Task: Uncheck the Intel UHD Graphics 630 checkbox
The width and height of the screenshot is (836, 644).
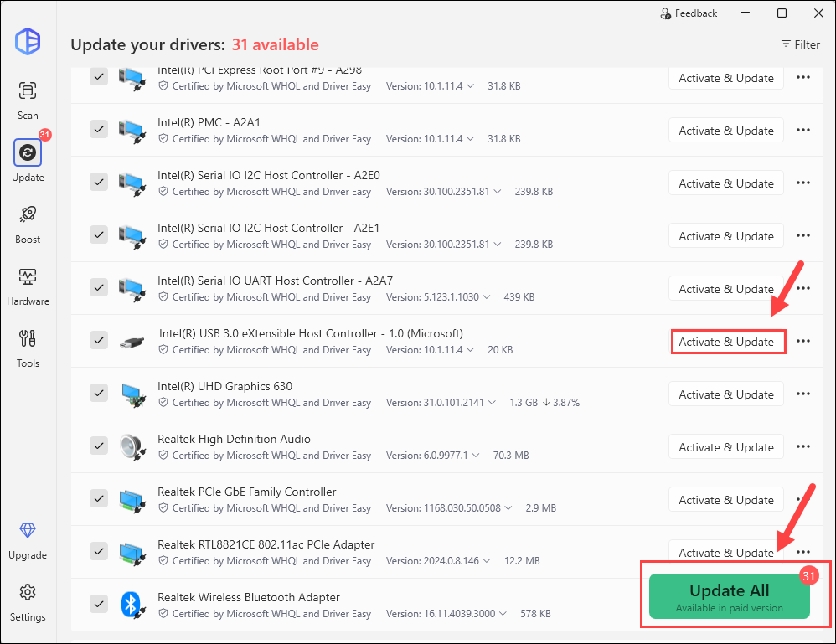Action: [99, 393]
